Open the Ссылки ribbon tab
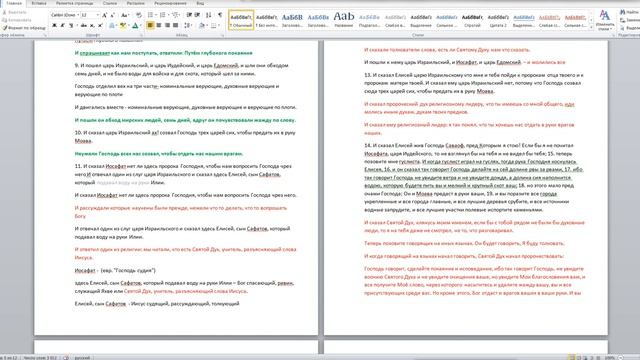This screenshot has height=360, width=640. 110,3
